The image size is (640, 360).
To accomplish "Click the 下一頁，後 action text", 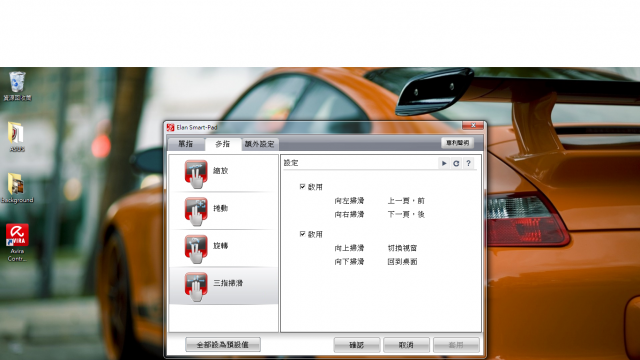I will tap(406, 214).
